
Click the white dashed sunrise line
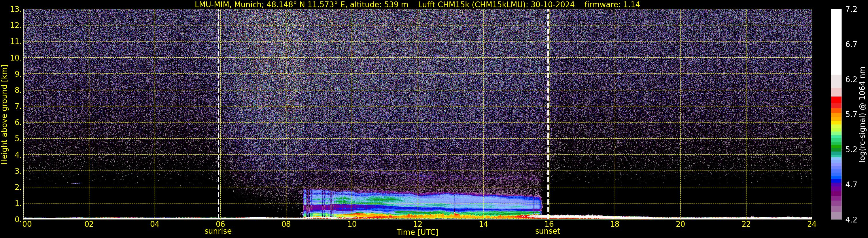point(218,114)
